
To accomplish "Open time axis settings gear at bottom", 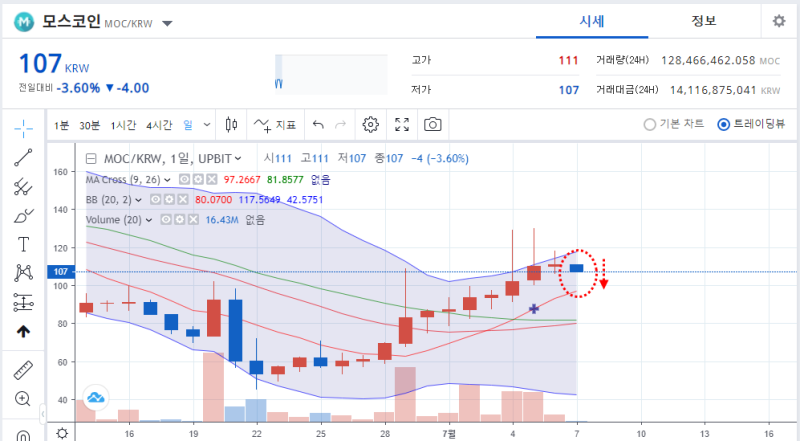I will coord(62,433).
